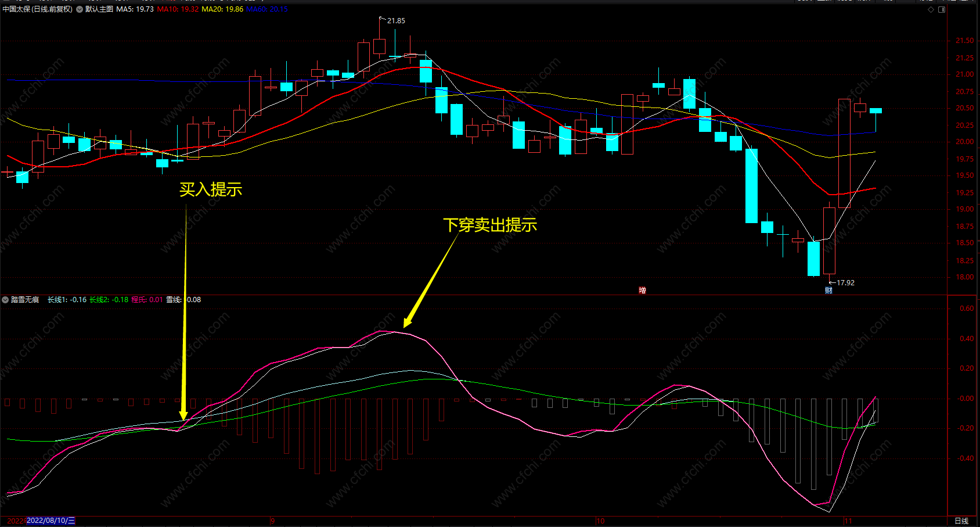The image size is (980, 527).
Task: Click the 增 event marker on chart
Action: (642, 291)
